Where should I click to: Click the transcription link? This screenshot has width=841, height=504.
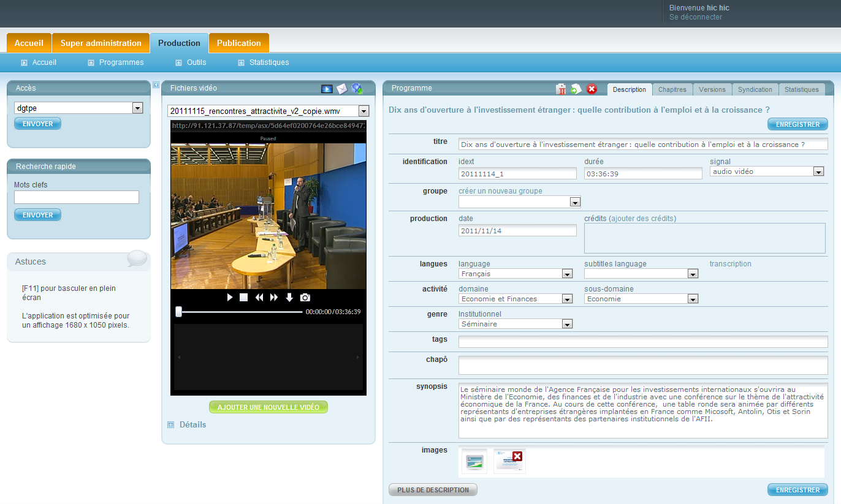[731, 264]
